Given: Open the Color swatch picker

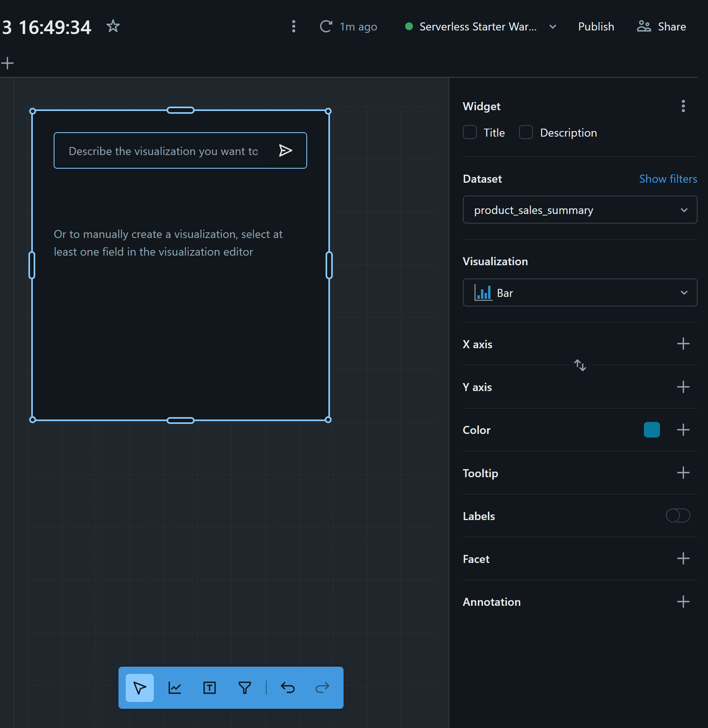Looking at the screenshot, I should (x=652, y=430).
